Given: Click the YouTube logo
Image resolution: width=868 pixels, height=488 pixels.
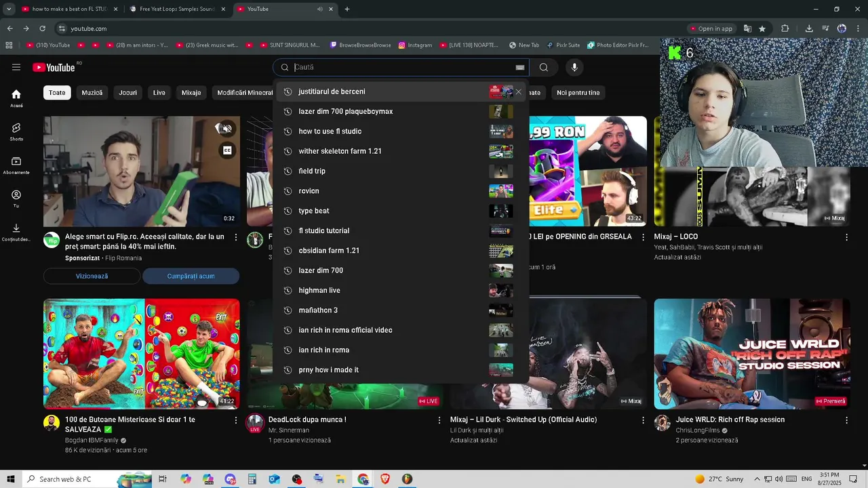Looking at the screenshot, I should (54, 67).
